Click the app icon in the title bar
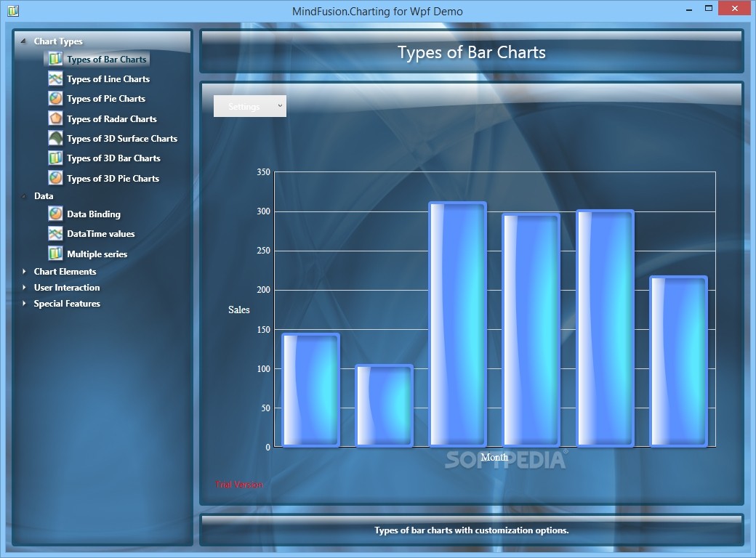This screenshot has height=558, width=756. point(13,11)
